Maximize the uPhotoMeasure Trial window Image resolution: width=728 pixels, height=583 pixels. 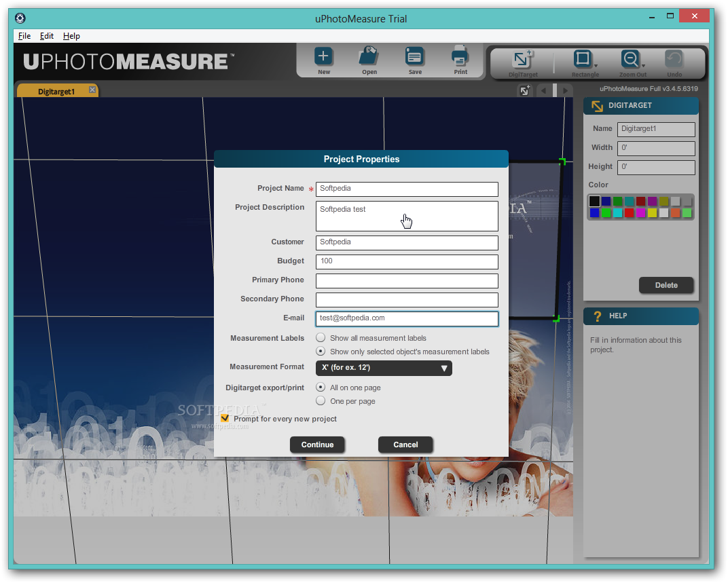click(x=670, y=16)
